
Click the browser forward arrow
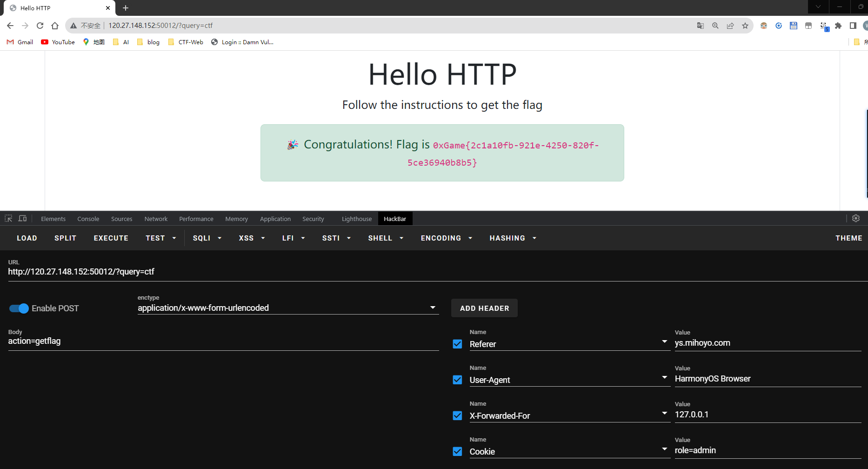click(25, 26)
